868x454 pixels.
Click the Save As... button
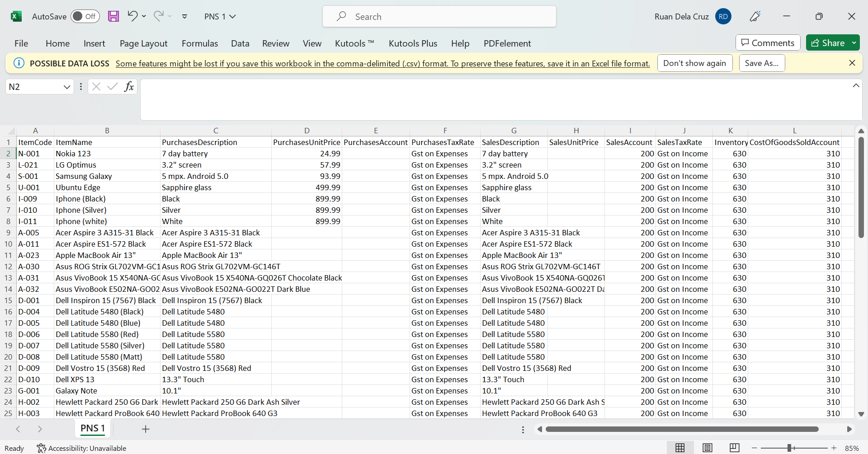(x=762, y=63)
